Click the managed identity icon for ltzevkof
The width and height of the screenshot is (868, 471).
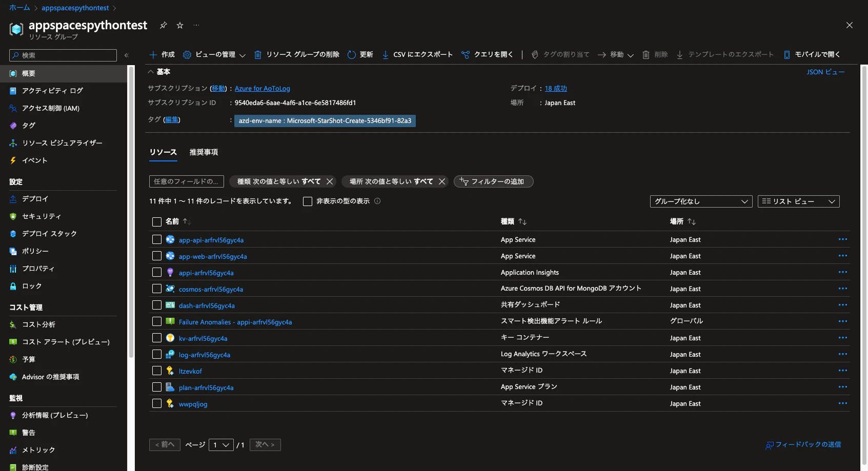(x=170, y=371)
